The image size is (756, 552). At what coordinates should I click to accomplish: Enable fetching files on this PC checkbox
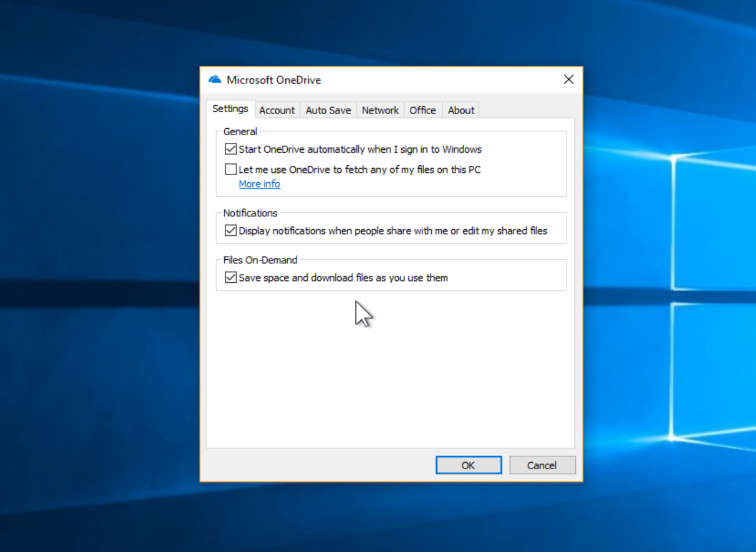(231, 169)
